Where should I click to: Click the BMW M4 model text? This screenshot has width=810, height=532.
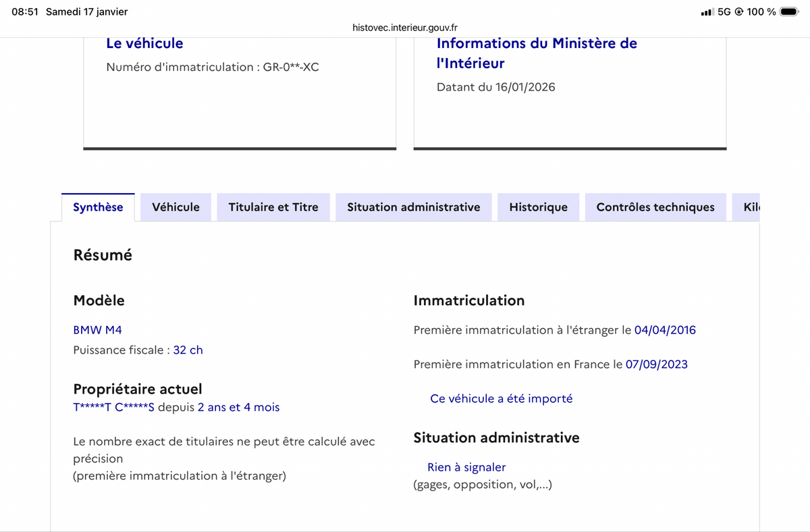97,330
